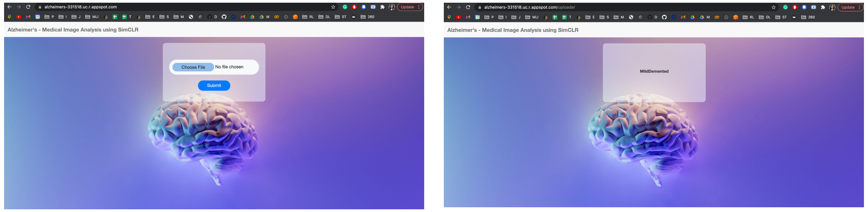The image size is (868, 212).
Task: Open the crown bookmark in the left window
Action: click(x=354, y=17)
